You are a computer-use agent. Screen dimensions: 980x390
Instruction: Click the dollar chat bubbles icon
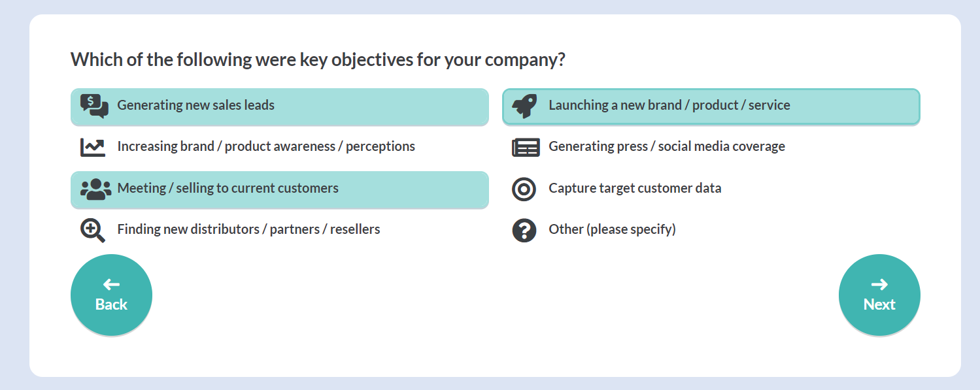tap(94, 106)
